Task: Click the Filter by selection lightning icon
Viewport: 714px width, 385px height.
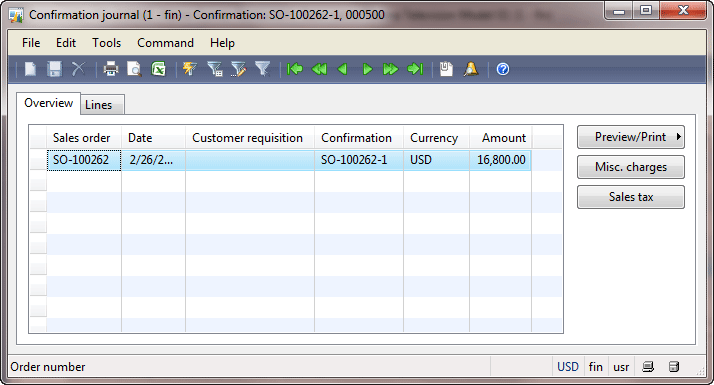Action: tap(190, 69)
